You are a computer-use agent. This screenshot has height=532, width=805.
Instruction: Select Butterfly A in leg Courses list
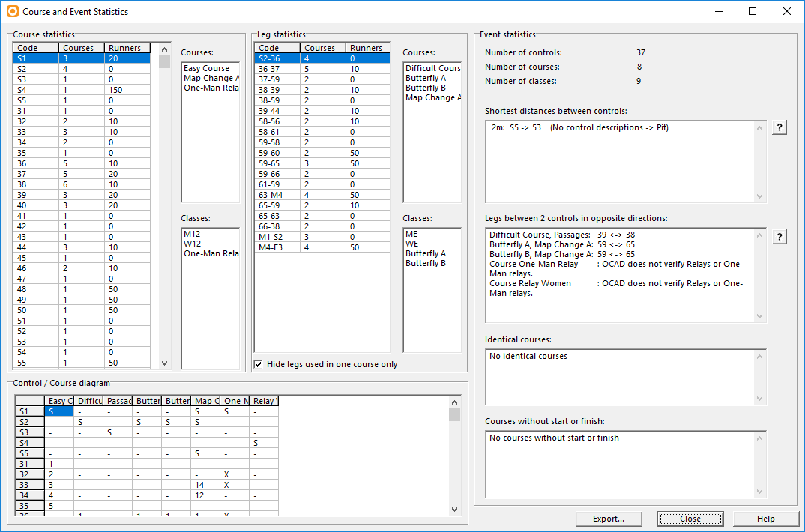[x=426, y=78]
